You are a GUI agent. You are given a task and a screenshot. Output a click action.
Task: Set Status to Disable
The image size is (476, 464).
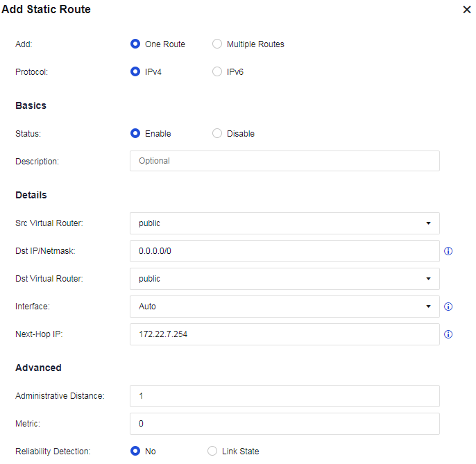click(217, 133)
